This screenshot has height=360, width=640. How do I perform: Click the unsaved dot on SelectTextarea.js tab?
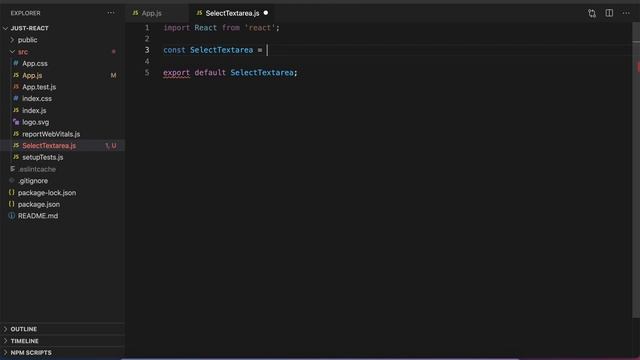click(x=266, y=13)
